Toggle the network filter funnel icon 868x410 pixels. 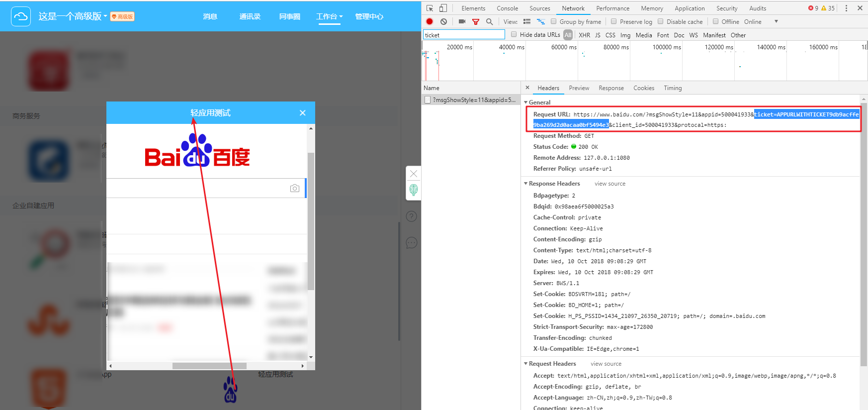(476, 21)
